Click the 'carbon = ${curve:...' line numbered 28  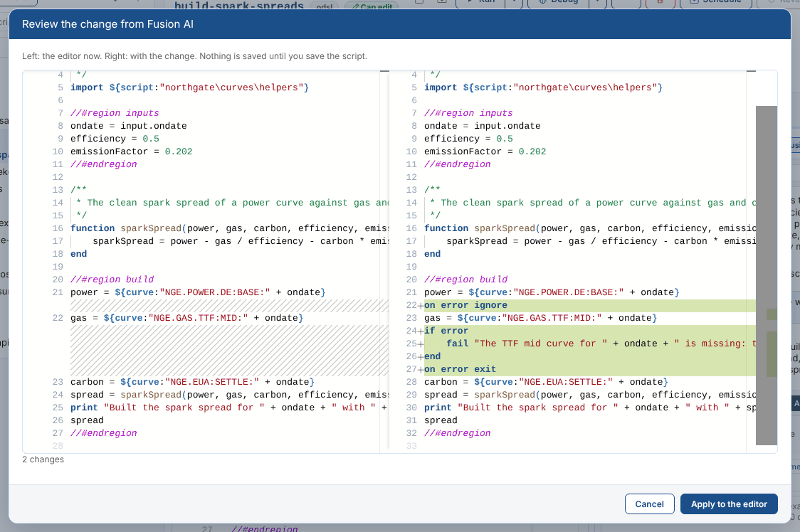coord(546,381)
